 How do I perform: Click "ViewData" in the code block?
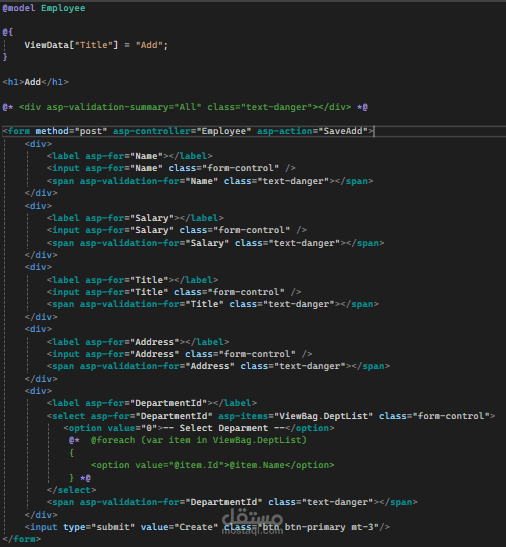(47, 45)
